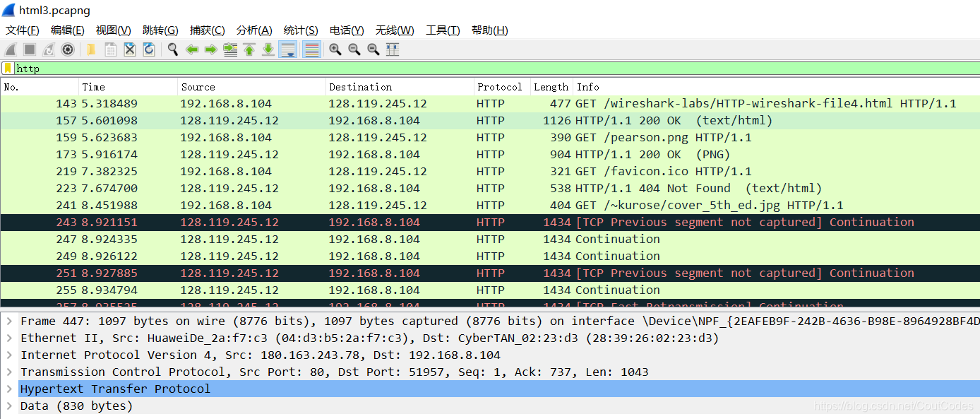
Task: Select packet 223 404 Not Found
Action: click(x=490, y=188)
